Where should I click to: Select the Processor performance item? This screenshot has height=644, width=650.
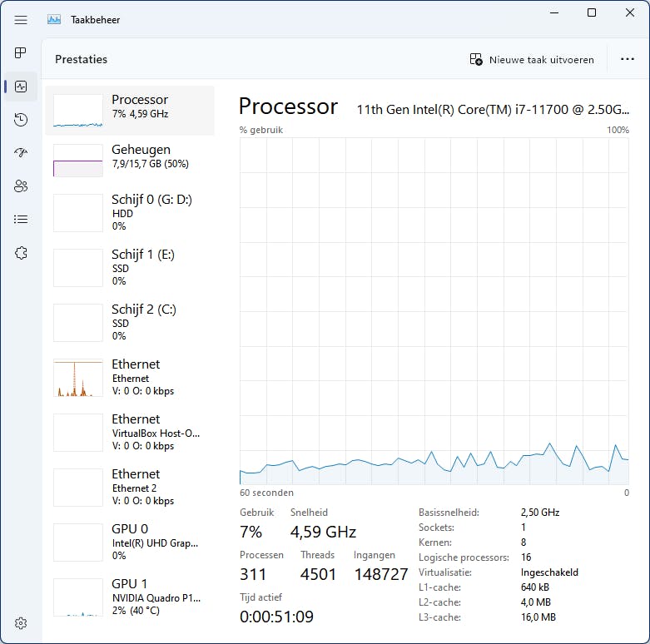[x=130, y=111]
